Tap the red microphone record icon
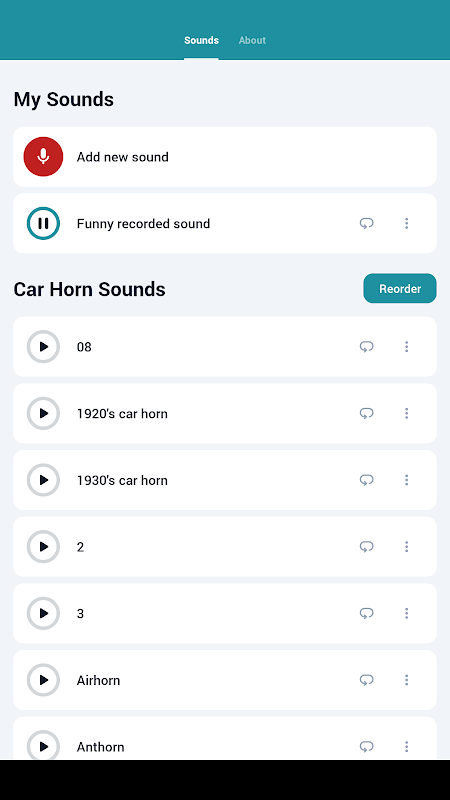Viewport: 450px width, 800px height. [43, 157]
